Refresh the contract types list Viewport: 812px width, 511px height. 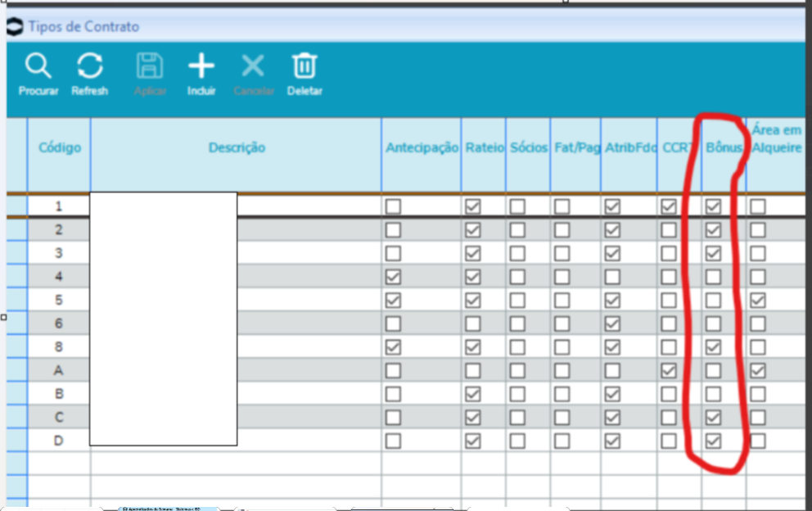(89, 74)
